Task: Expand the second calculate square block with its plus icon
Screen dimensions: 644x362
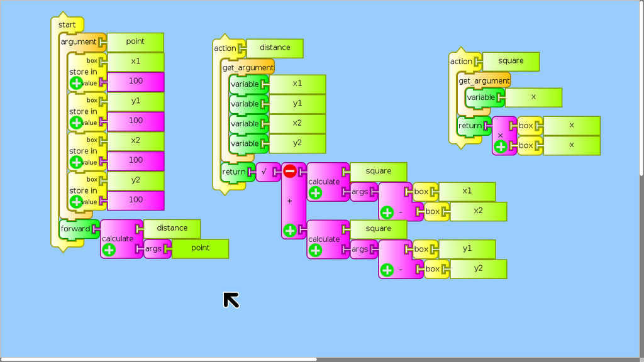Action: [315, 250]
